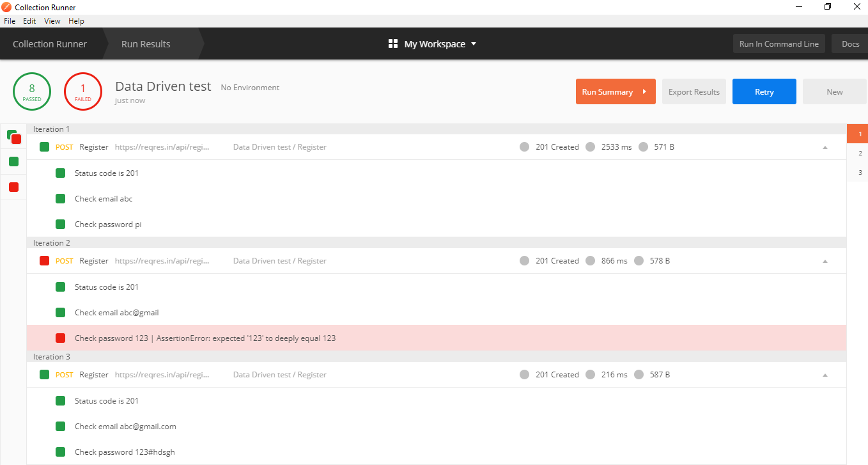Switch to the Run Results tab
868x465 pixels.
tap(145, 43)
